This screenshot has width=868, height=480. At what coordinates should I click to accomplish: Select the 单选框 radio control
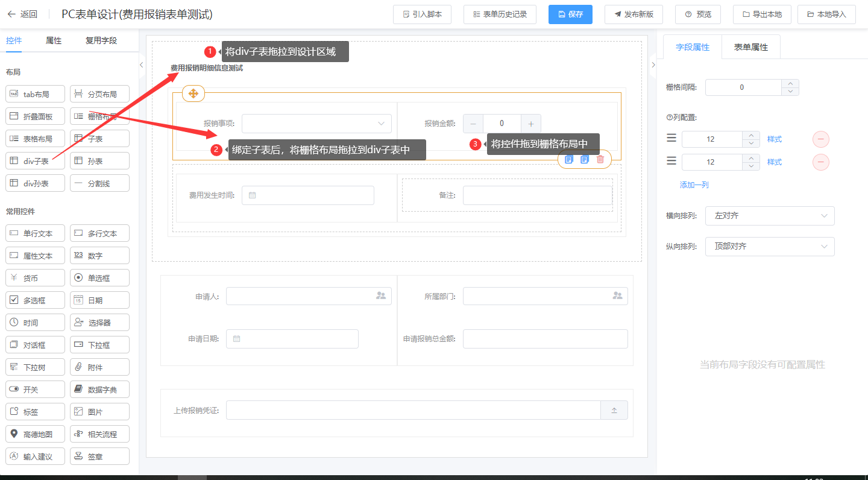(x=99, y=278)
